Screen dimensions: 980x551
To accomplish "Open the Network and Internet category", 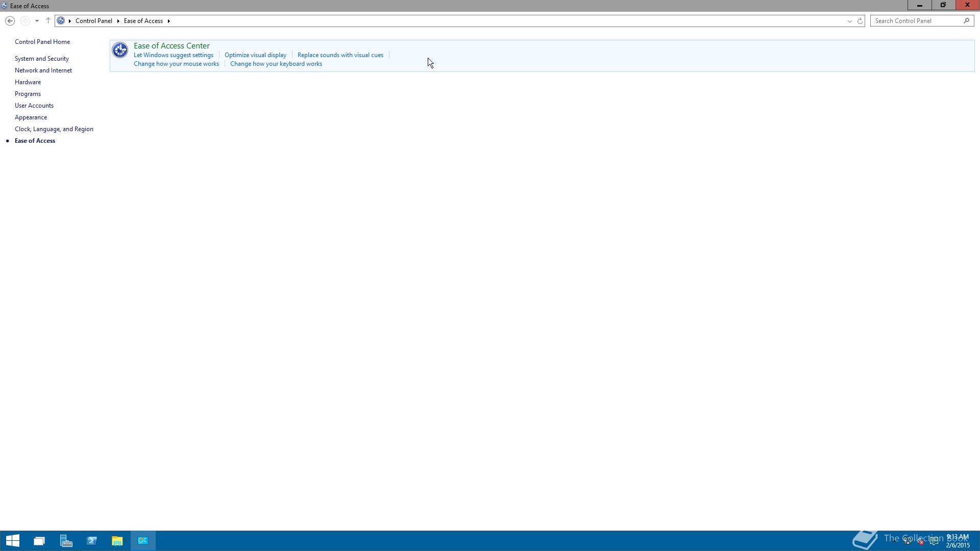I will pyautogui.click(x=43, y=70).
